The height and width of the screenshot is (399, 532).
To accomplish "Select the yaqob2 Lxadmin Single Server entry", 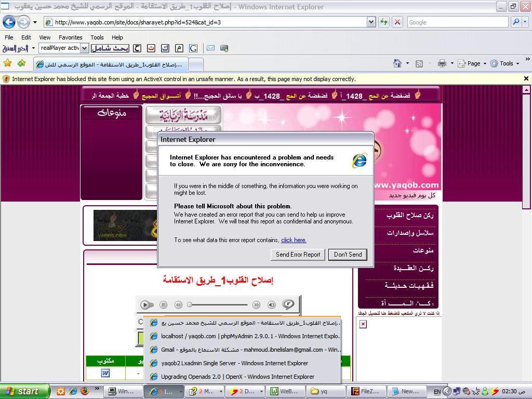I will tap(243, 363).
